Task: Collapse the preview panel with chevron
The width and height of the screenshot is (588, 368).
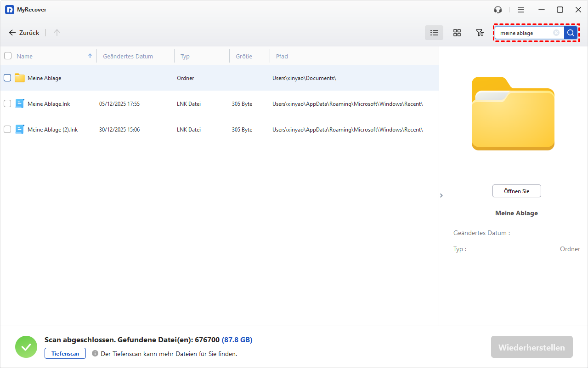Action: [x=441, y=195]
